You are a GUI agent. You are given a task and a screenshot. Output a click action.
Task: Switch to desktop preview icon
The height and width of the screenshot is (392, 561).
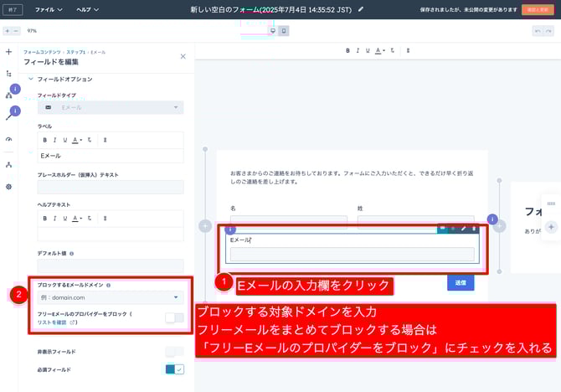pos(273,31)
